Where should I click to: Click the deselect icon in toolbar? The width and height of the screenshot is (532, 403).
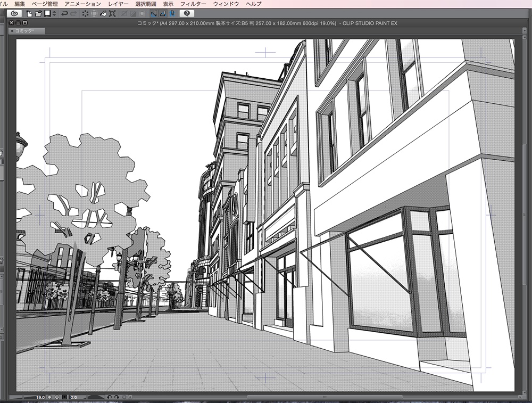tap(124, 14)
